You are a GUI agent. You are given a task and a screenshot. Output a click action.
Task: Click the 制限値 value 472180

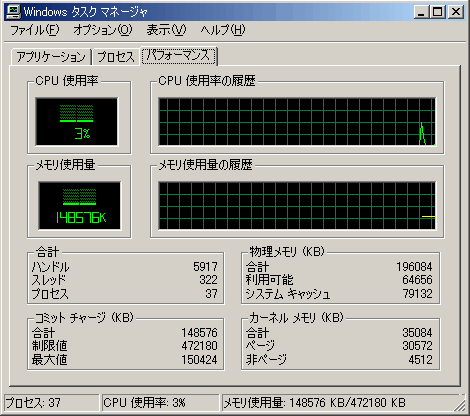click(199, 346)
